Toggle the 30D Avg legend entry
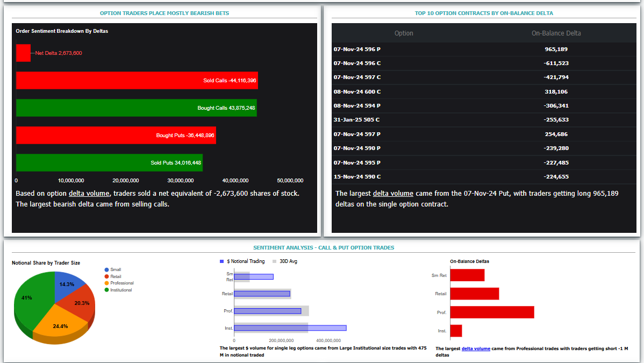This screenshot has width=644, height=363. click(x=284, y=261)
